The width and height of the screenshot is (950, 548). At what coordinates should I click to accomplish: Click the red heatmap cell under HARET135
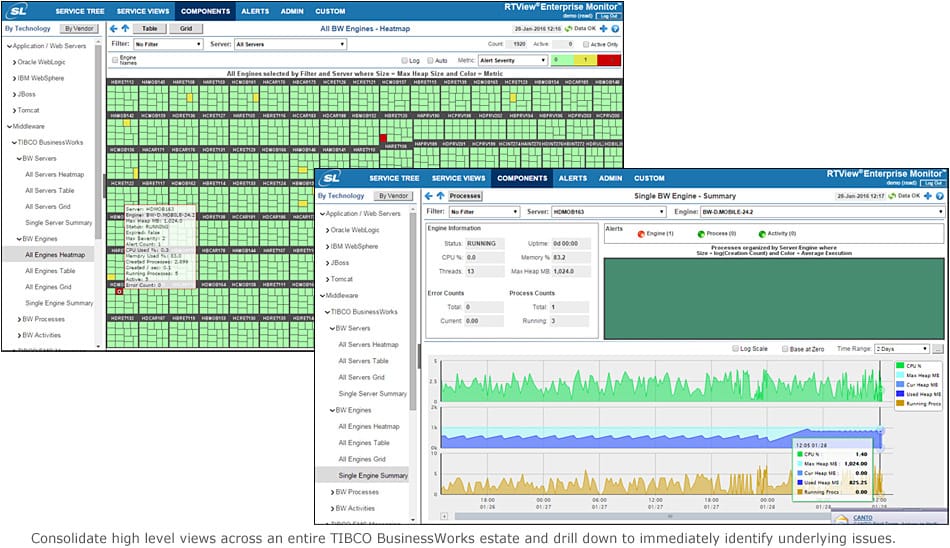[x=383, y=139]
